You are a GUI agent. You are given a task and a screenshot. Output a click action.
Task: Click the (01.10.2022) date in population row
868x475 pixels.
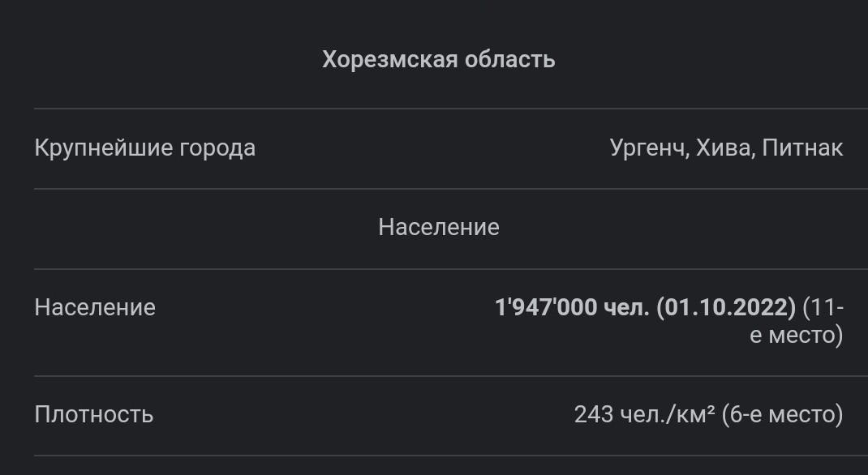click(x=726, y=307)
